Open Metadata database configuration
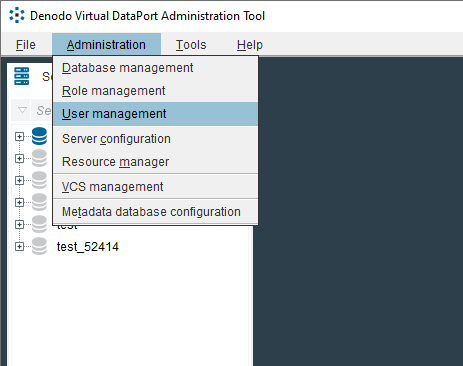Viewport: 463px width, 366px height. tap(155, 212)
